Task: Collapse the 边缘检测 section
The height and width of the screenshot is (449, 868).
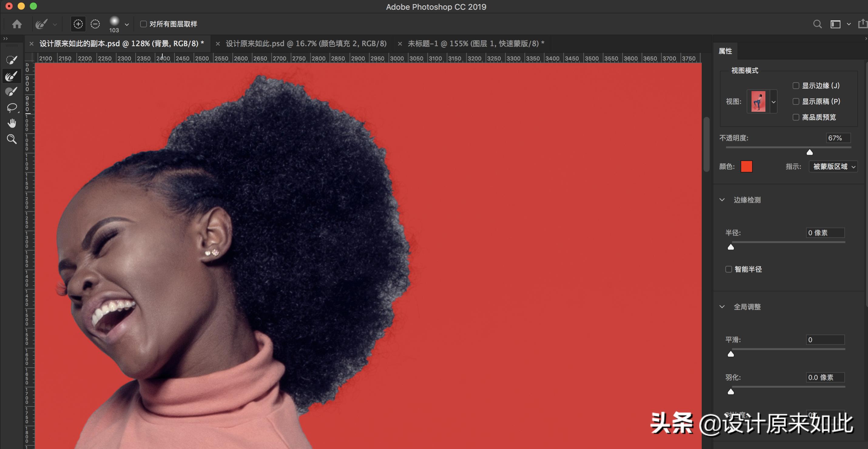Action: point(722,199)
